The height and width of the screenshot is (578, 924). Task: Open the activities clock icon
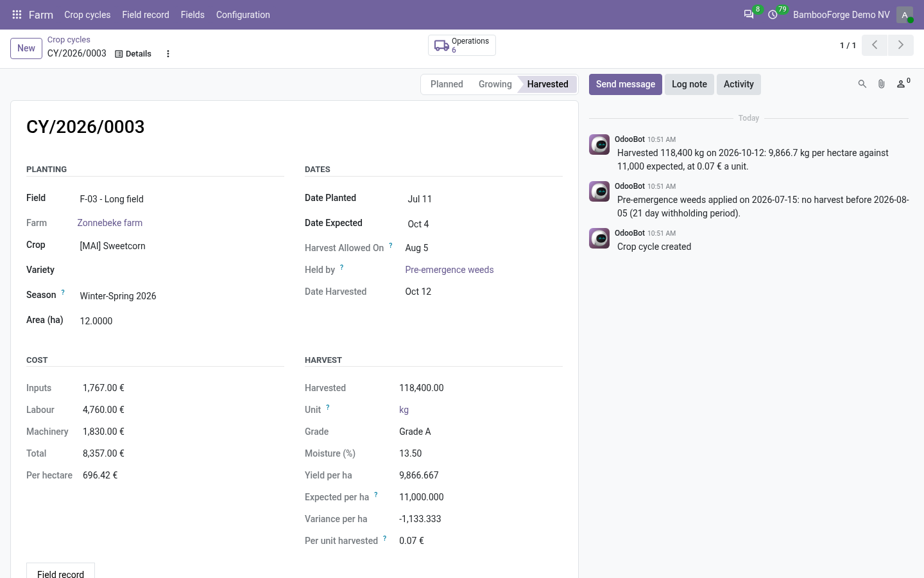[773, 15]
